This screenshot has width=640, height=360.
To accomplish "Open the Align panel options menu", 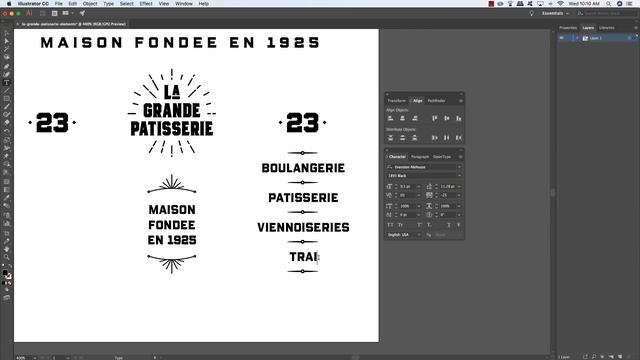I will point(461,101).
